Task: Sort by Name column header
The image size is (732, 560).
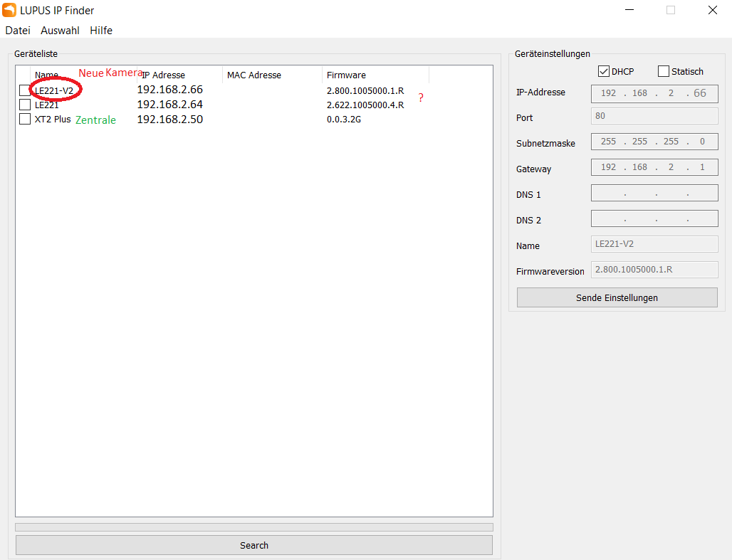Action: tap(83, 75)
